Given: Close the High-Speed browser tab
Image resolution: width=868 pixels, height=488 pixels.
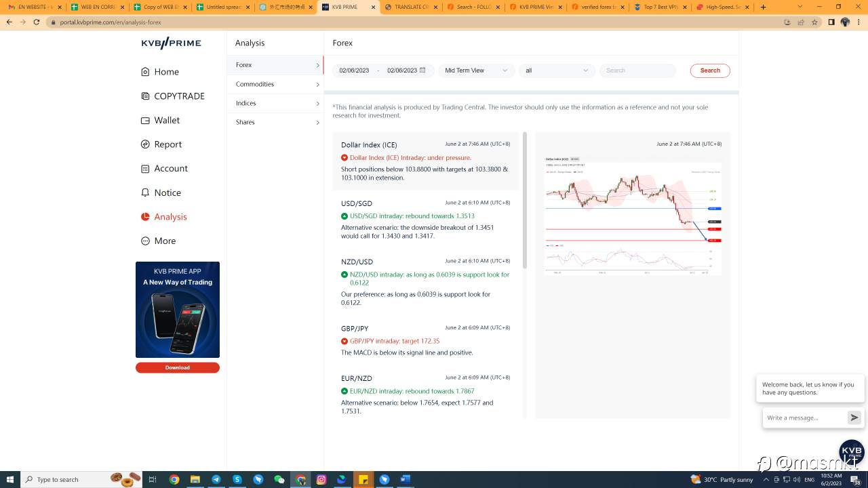Looking at the screenshot, I should [x=747, y=7].
